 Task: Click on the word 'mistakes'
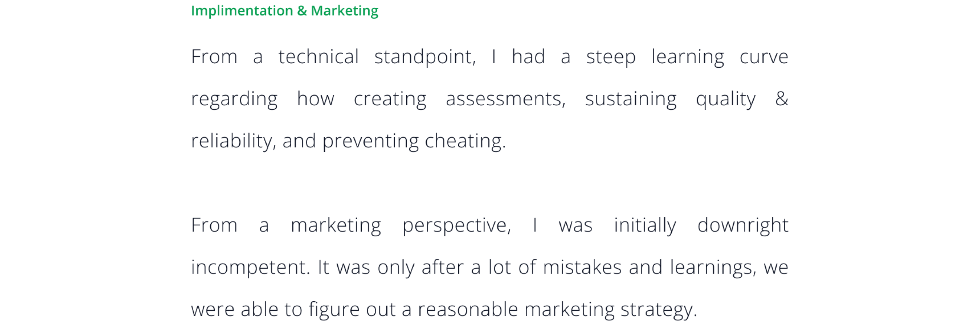(582, 268)
